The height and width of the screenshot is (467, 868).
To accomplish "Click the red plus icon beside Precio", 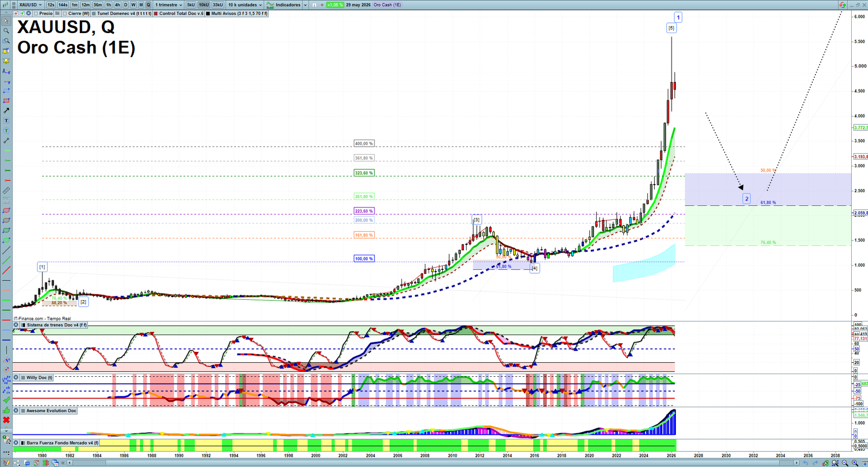I will coord(16,13).
